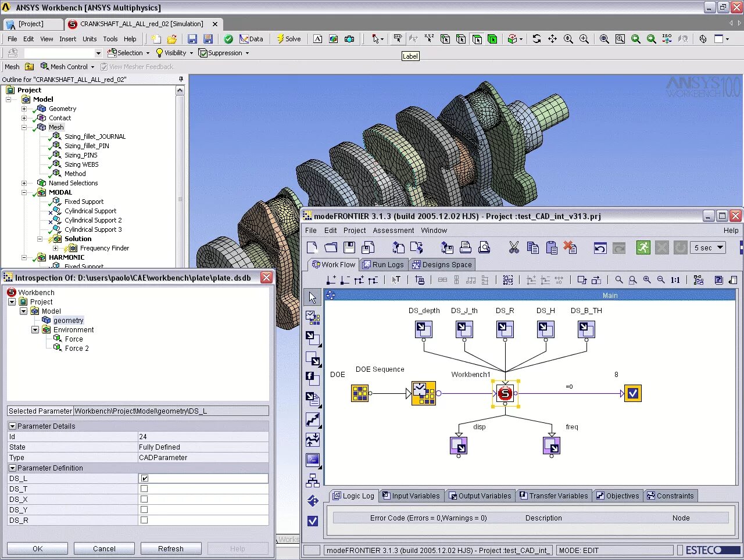Viewport: 744px width, 560px height.
Task: Click the Cancel button
Action: (x=104, y=548)
